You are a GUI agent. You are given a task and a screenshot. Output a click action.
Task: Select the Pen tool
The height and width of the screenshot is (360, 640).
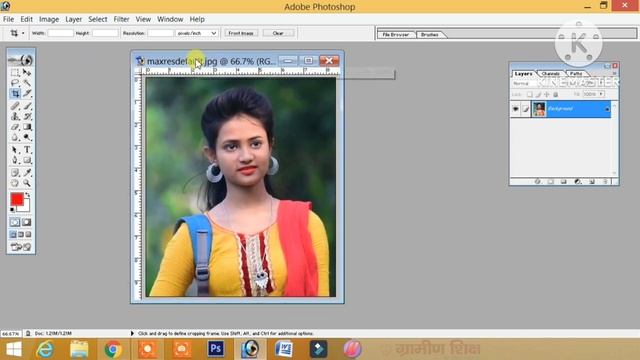pos(15,160)
